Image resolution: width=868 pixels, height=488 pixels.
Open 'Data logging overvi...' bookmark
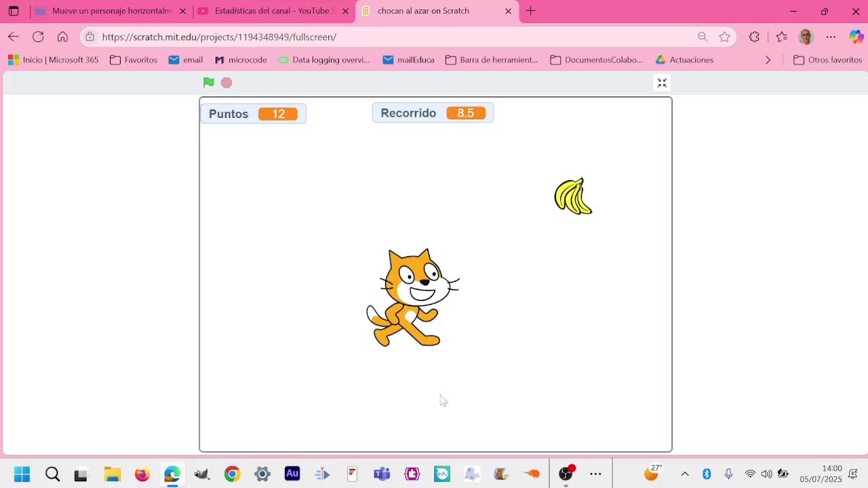click(x=324, y=60)
